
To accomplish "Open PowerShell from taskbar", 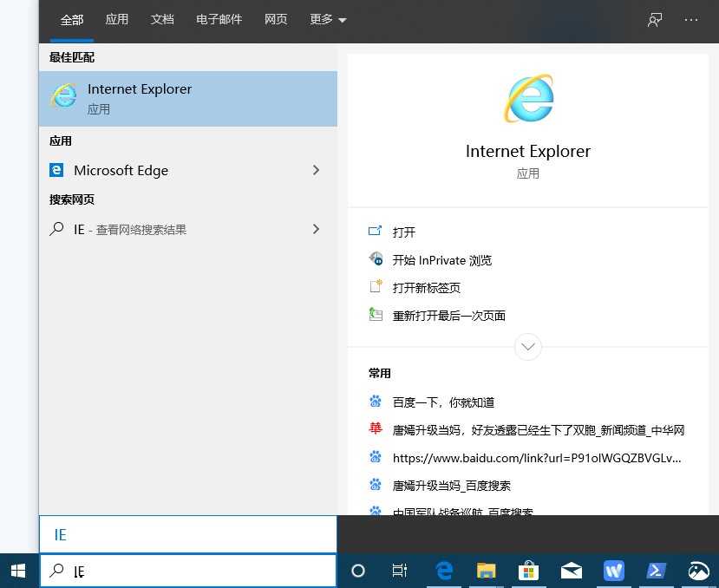I will 657,571.
